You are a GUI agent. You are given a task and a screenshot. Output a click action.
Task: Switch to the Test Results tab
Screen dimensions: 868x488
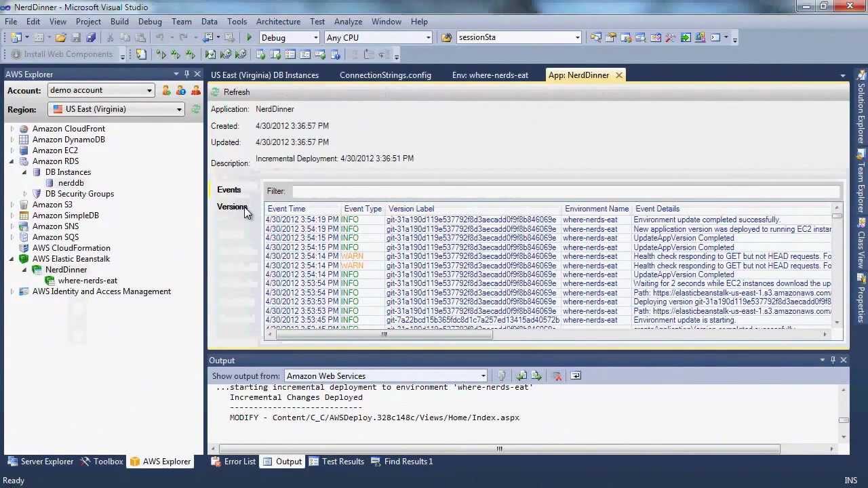(336, 462)
